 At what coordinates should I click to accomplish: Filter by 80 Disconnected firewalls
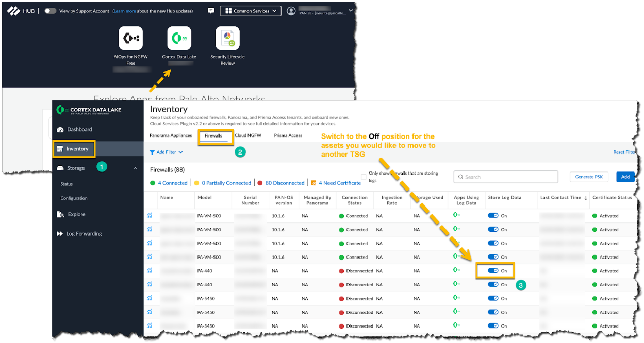tap(284, 183)
